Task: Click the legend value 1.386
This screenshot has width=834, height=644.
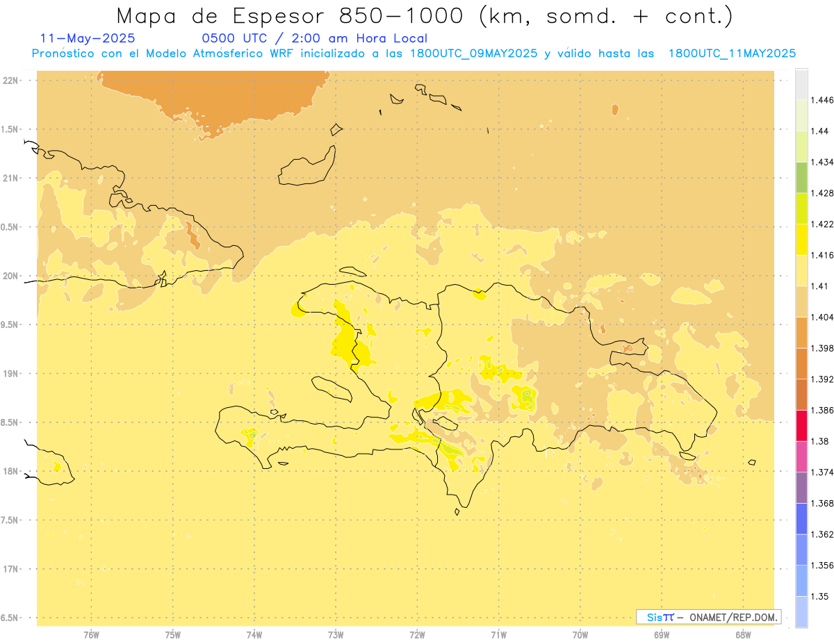Action: tap(823, 410)
